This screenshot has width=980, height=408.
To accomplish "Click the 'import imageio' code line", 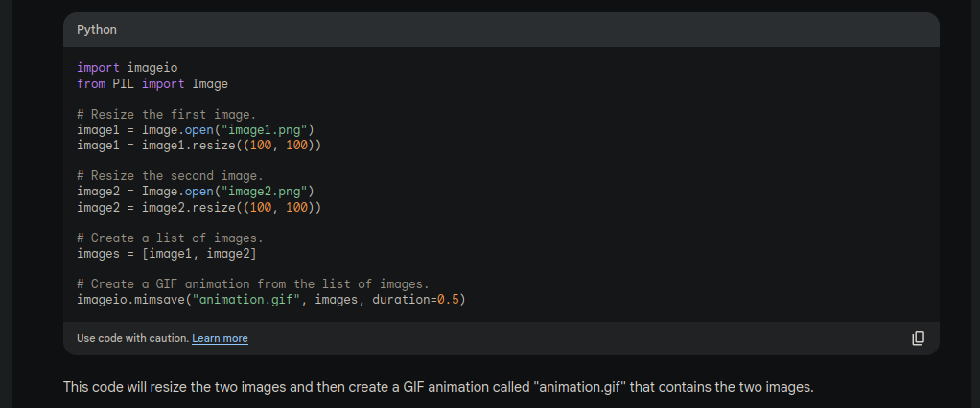I will (x=128, y=68).
